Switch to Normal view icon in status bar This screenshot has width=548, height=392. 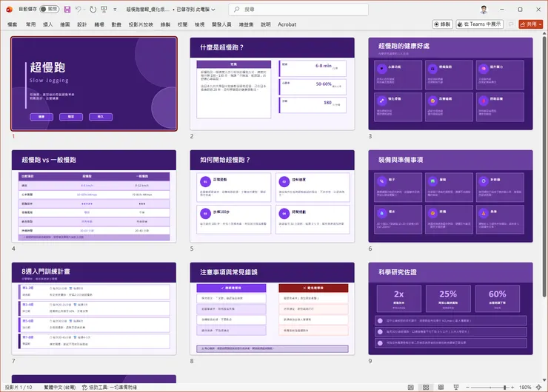[x=411, y=387]
